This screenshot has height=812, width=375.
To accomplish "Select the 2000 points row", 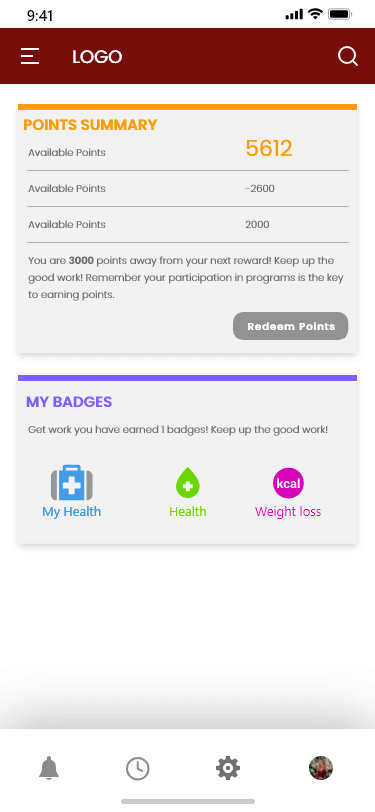I will 188,225.
